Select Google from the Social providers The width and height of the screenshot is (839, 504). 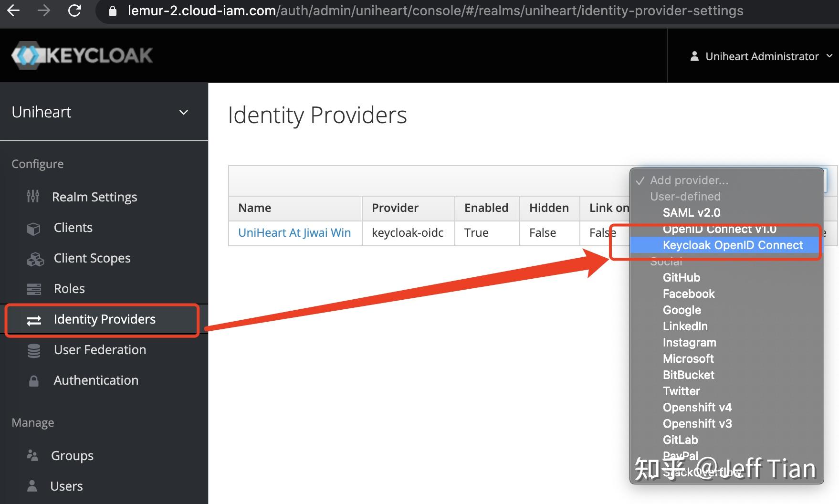tap(682, 310)
